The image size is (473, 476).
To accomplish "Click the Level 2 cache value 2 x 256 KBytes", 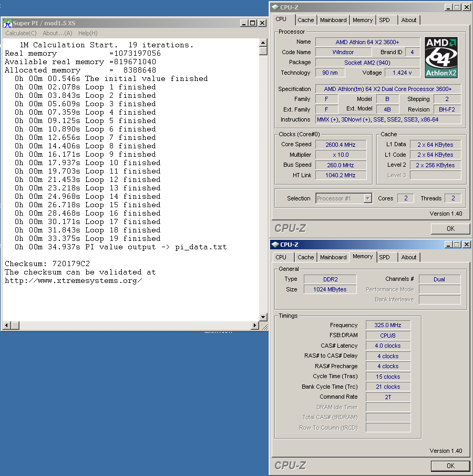I will coord(435,165).
